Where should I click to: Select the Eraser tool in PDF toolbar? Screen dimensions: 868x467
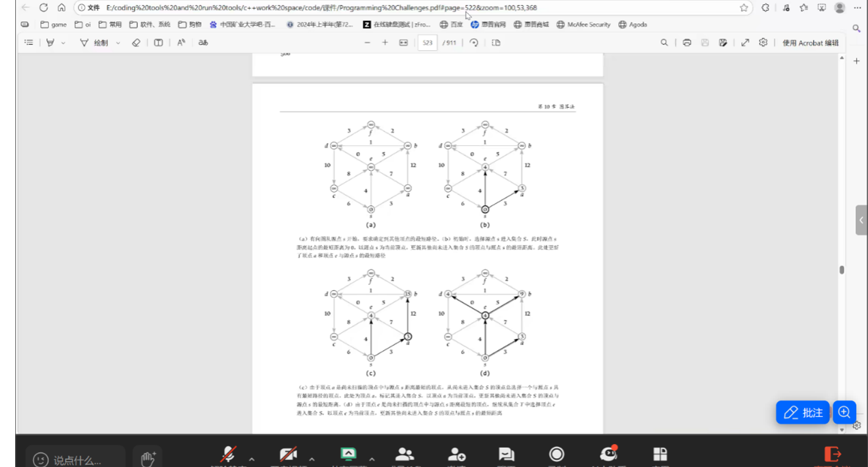[136, 43]
